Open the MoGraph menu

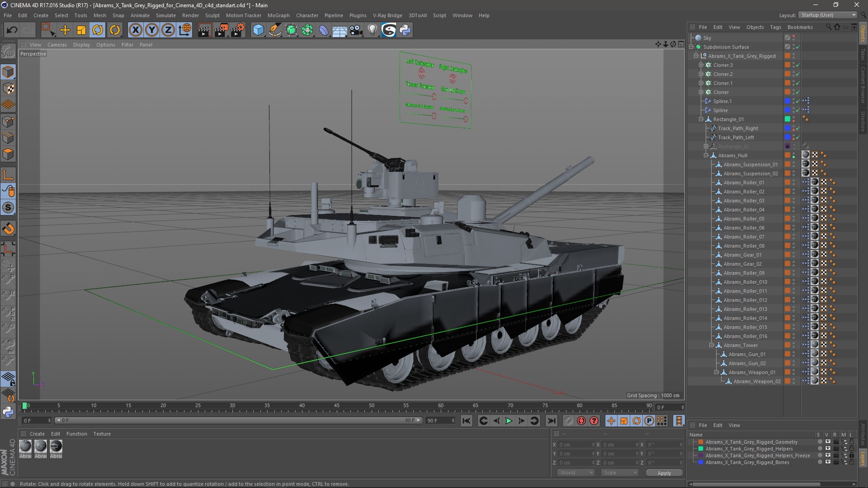(278, 15)
